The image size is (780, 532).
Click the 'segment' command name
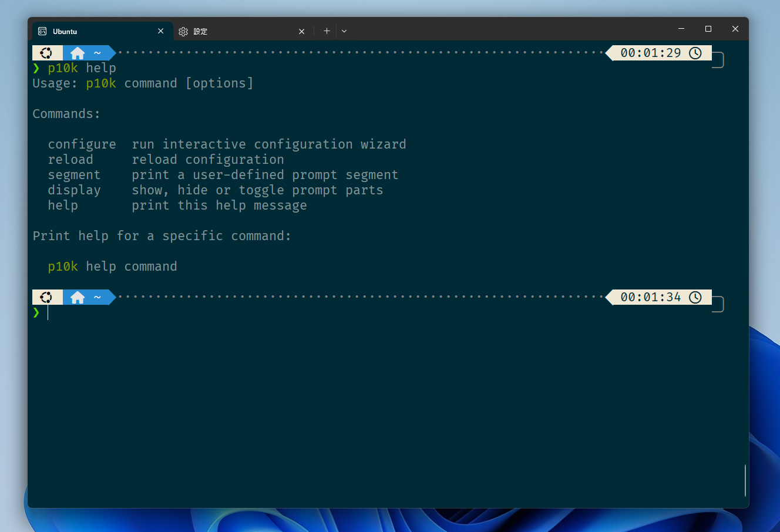74,175
